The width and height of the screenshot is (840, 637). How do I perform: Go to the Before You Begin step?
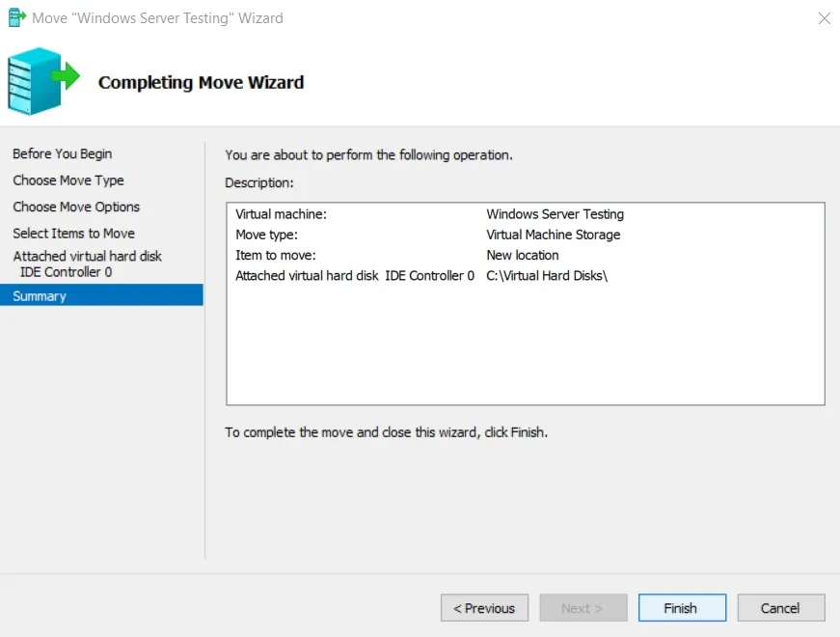click(62, 153)
